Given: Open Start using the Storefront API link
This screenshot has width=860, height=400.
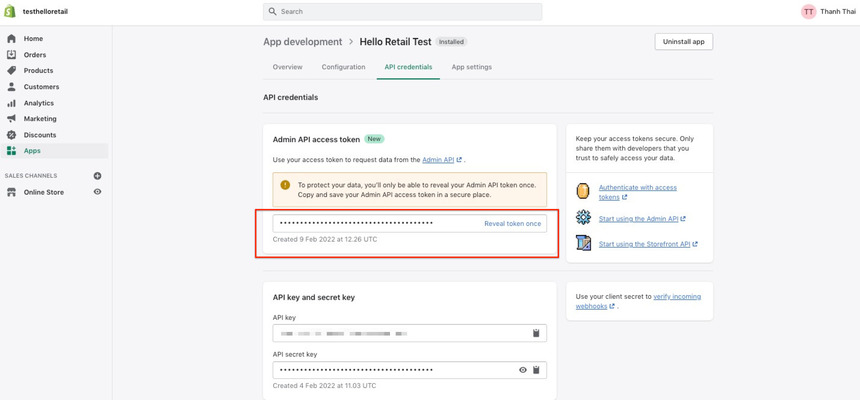Looking at the screenshot, I should 644,244.
